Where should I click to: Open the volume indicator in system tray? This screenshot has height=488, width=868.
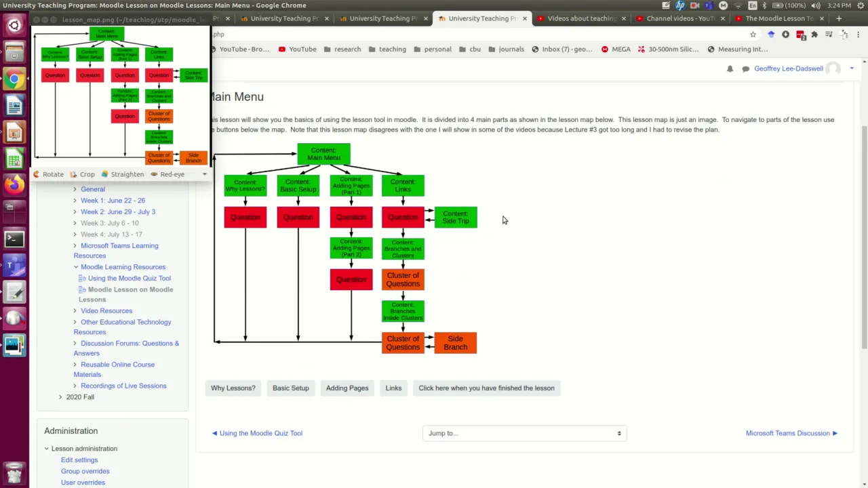(x=815, y=5)
